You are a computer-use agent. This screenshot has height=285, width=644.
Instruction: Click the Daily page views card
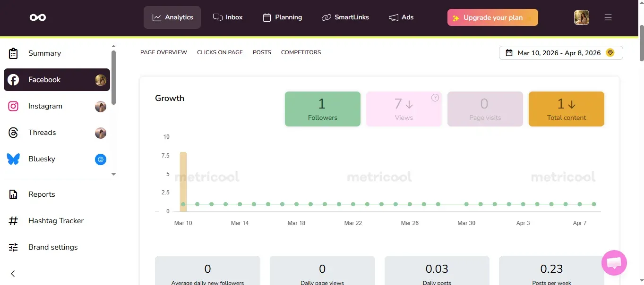322,271
